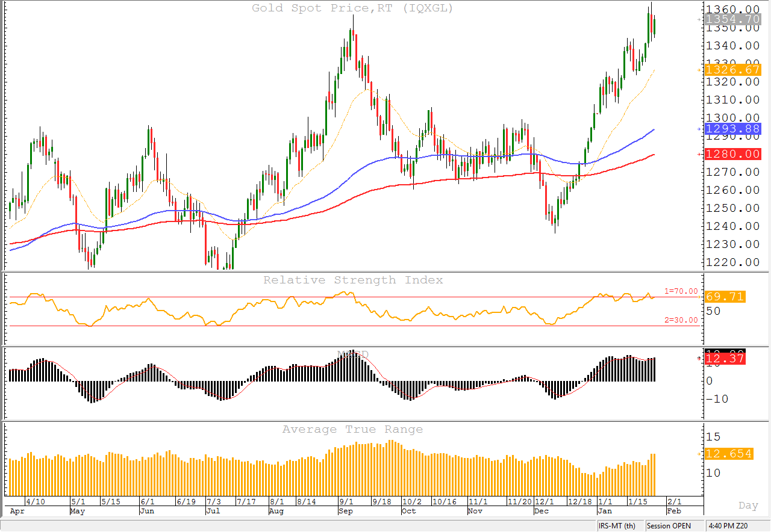Click the 10 label on the ATR axis

point(713,473)
